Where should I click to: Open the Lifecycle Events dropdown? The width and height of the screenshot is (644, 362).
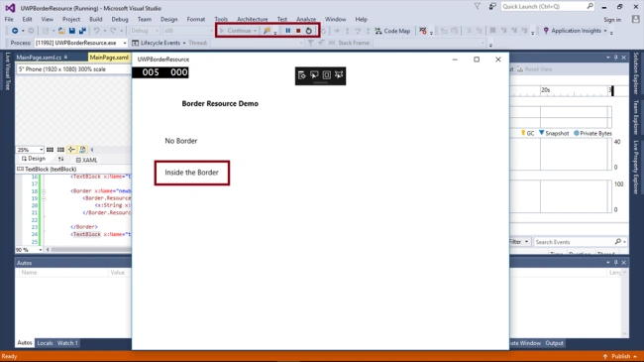tap(183, 43)
